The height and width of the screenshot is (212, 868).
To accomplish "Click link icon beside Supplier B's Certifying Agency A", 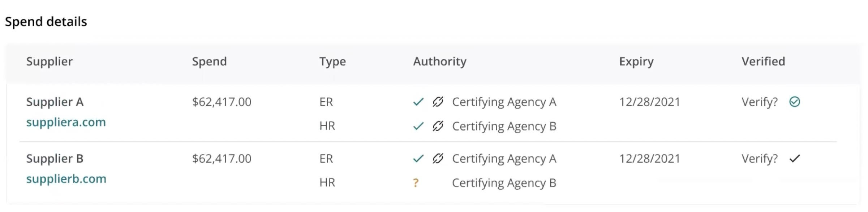I will point(438,159).
